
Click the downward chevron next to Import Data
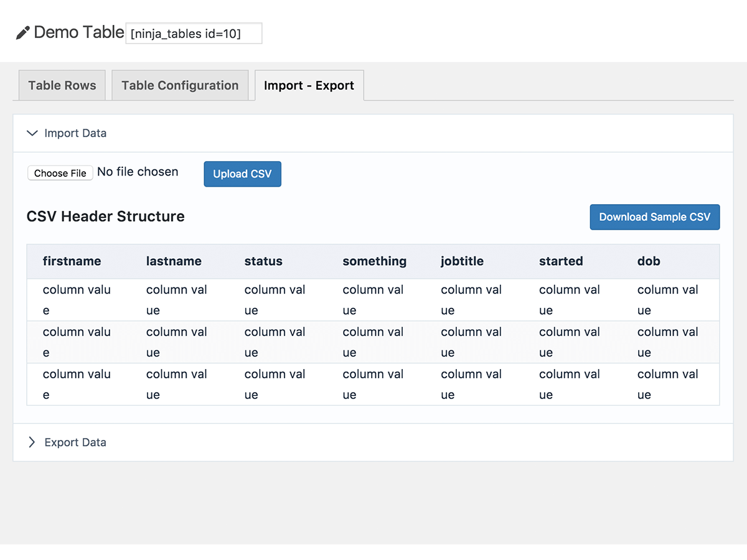click(32, 133)
